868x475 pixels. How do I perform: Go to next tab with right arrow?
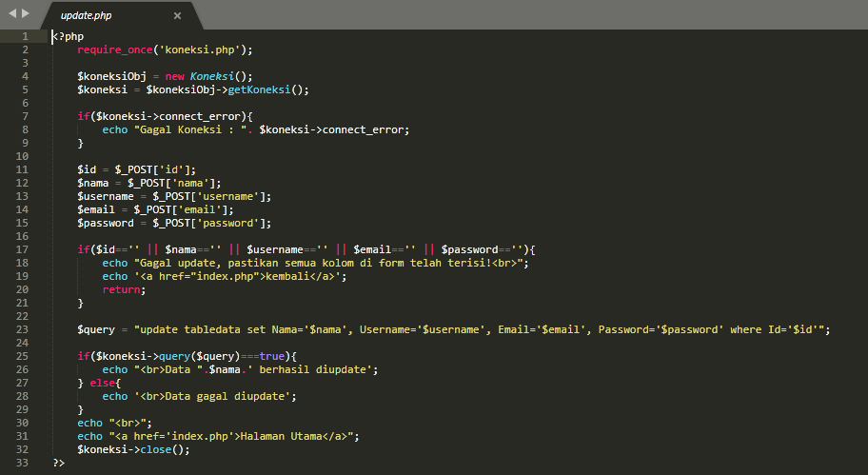coord(26,13)
